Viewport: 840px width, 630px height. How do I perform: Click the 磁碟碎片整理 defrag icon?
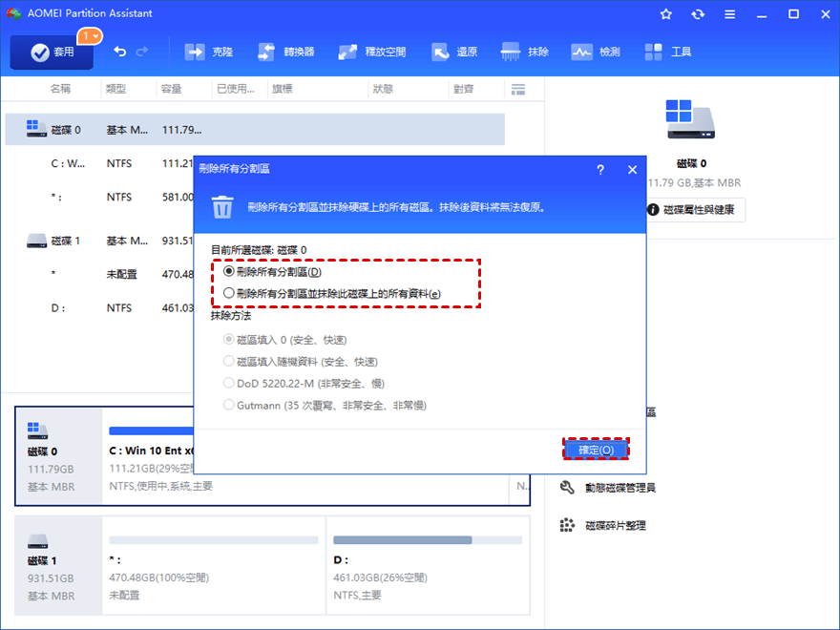point(567,526)
